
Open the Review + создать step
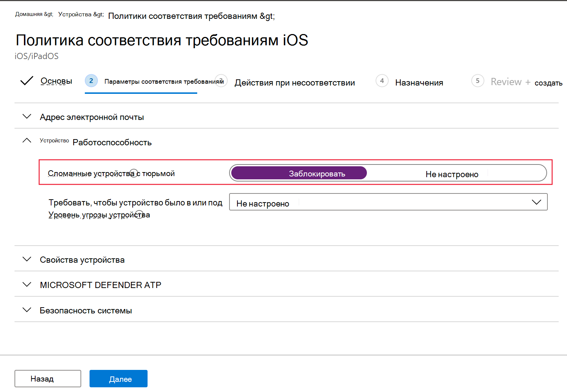point(526,82)
